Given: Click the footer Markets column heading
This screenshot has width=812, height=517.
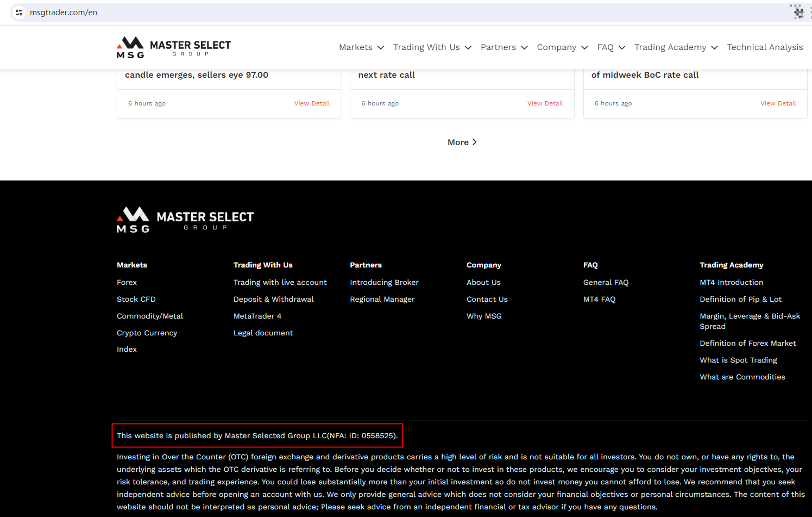Looking at the screenshot, I should (x=132, y=265).
